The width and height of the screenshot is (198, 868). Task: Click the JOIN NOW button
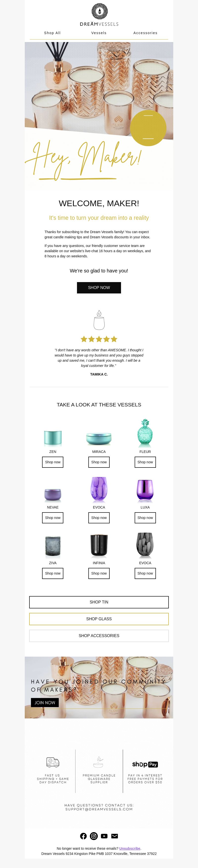[45, 703]
